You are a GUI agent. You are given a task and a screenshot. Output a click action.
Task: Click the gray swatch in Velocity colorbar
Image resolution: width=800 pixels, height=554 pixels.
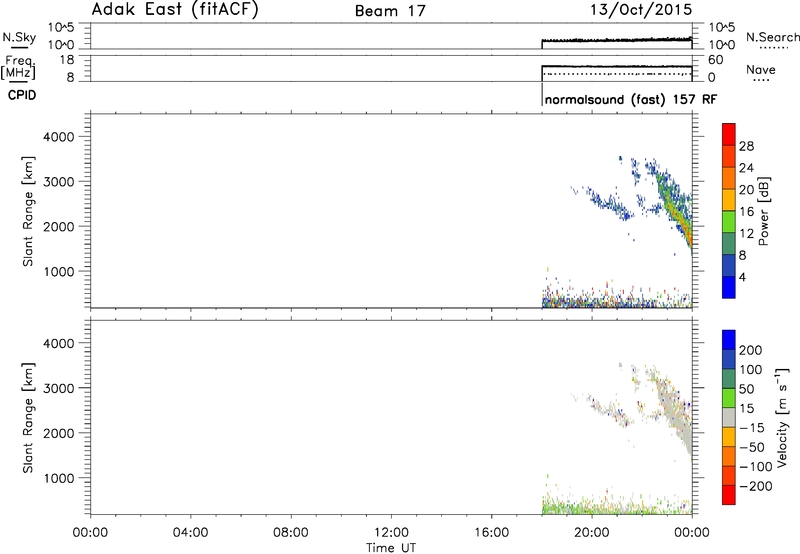pyautogui.click(x=729, y=417)
